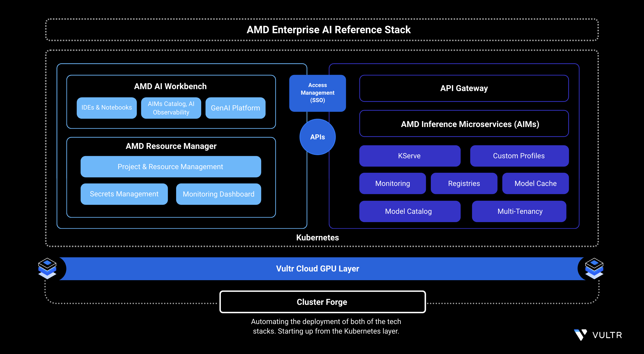Viewport: 644px width, 354px height.
Task: Select Project & Resource Management box
Action: pos(171,167)
